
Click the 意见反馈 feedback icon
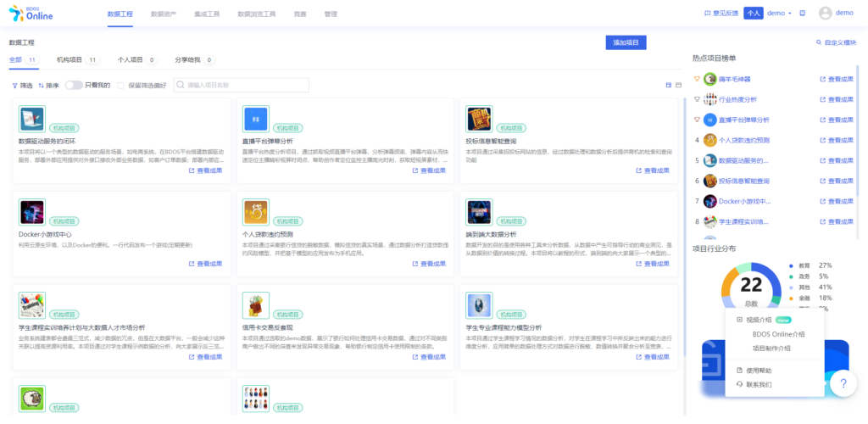pyautogui.click(x=707, y=14)
